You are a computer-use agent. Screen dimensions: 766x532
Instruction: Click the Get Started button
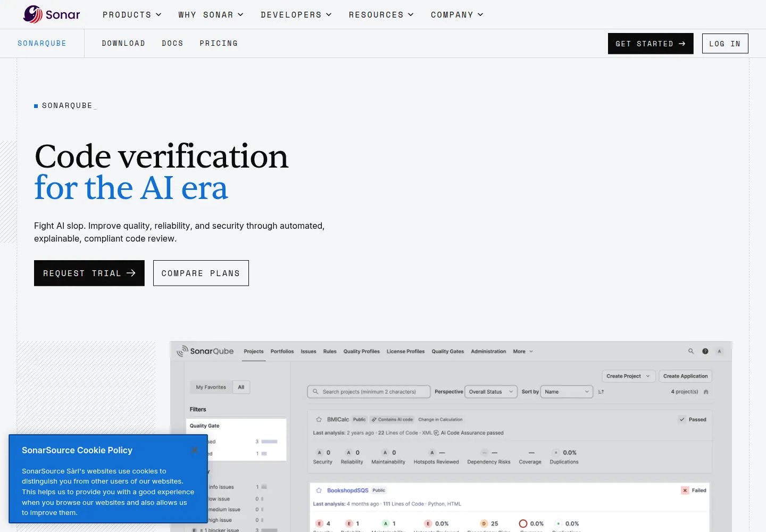pyautogui.click(x=651, y=44)
